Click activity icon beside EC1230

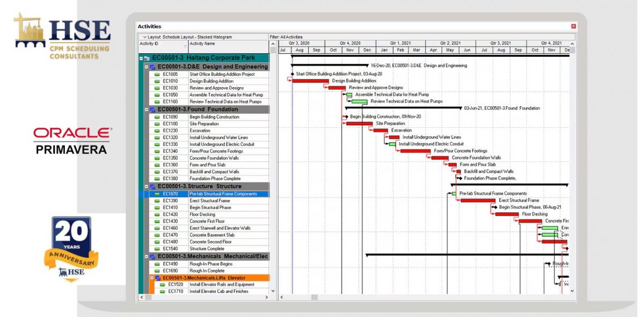[157, 130]
